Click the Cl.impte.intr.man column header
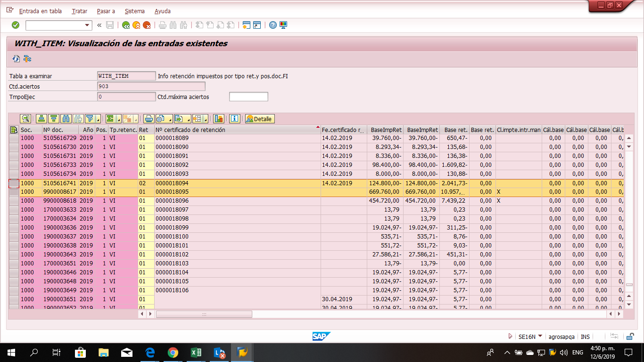Screen dimensions: 644x362 (519, 130)
